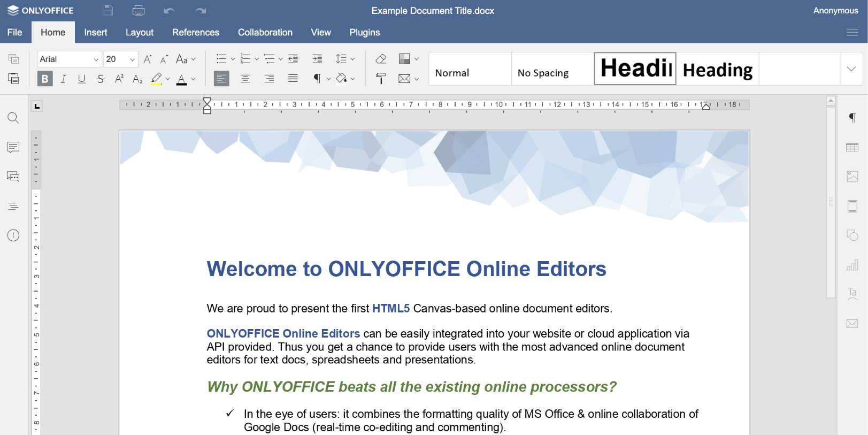Decrease paragraph indent
Image resolution: width=868 pixels, height=435 pixels.
click(293, 59)
